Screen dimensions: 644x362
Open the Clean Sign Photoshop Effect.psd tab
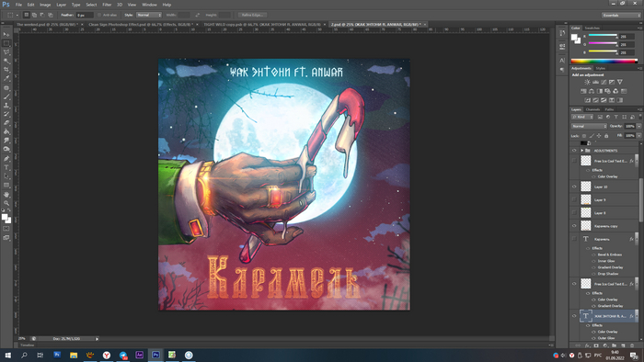pyautogui.click(x=140, y=25)
